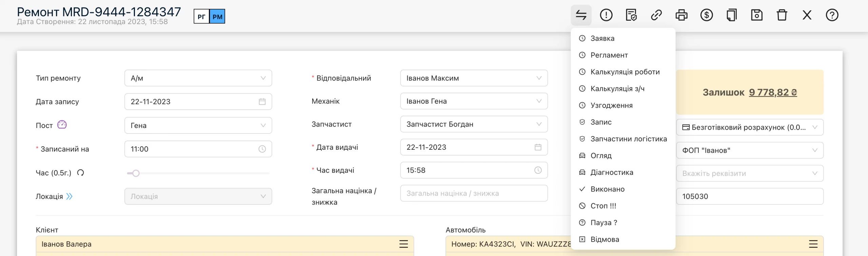Expand Тип ремонту dropdown
Screen dimensions: 868x256
click(198, 78)
